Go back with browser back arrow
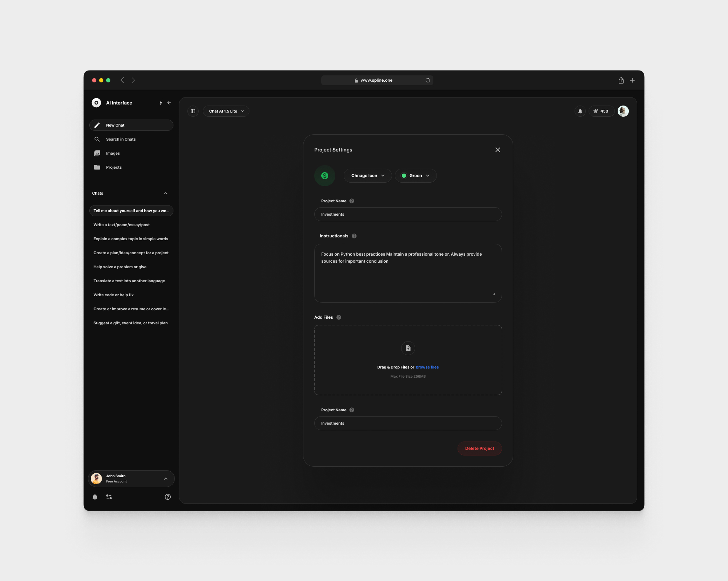Image resolution: width=728 pixels, height=581 pixels. [x=122, y=80]
